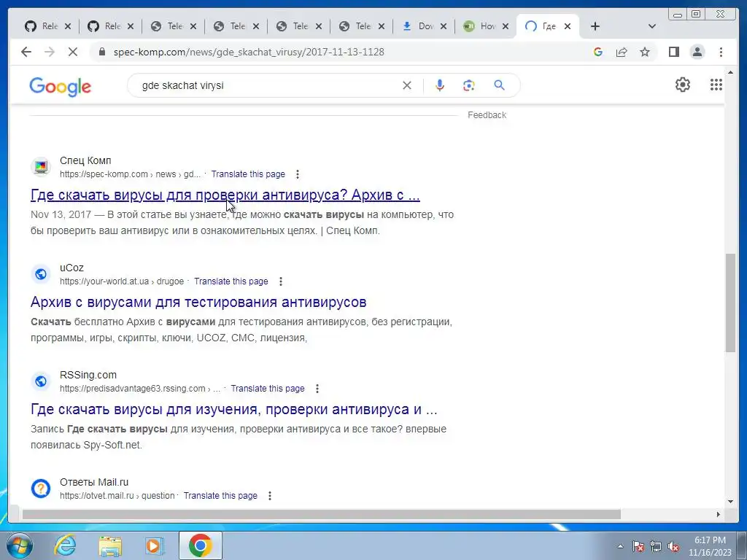Screen dimensions: 747x560
Task: Translate the uCoz result page
Action: pyautogui.click(x=231, y=281)
